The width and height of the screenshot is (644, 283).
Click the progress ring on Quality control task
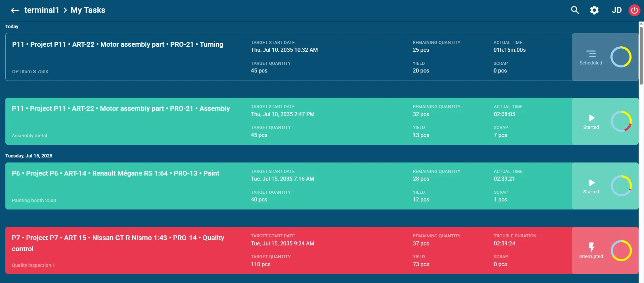(621, 250)
